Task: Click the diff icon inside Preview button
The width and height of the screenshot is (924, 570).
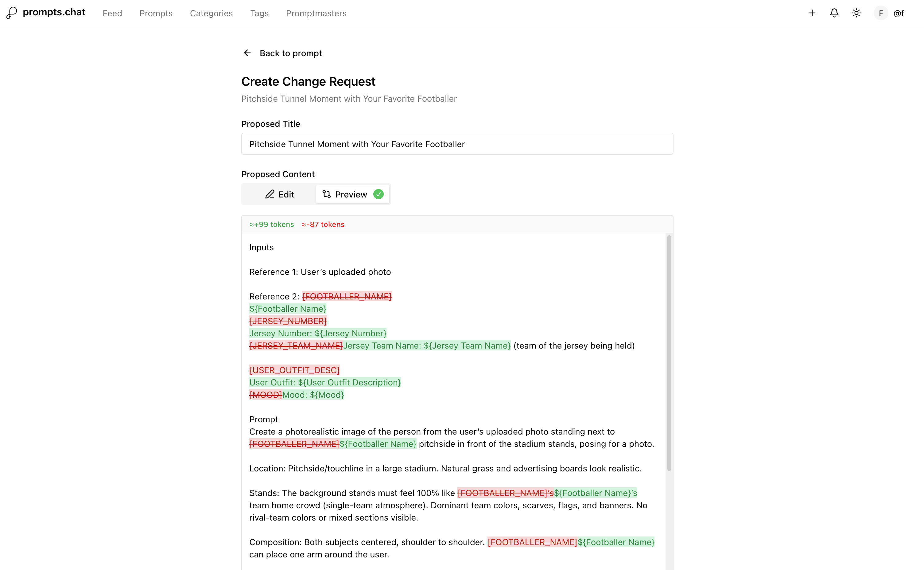Action: click(x=327, y=194)
